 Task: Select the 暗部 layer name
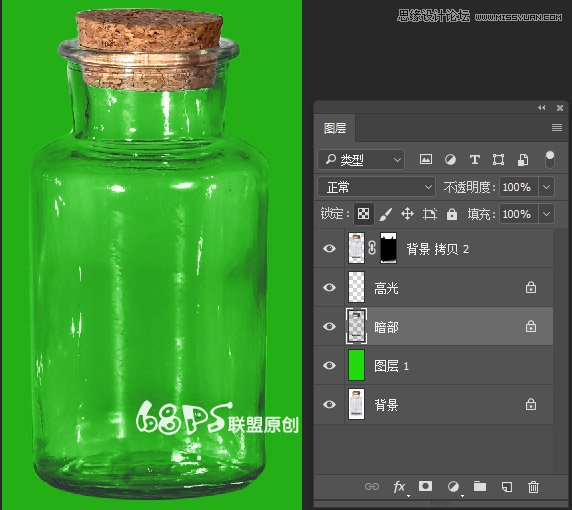click(x=386, y=327)
